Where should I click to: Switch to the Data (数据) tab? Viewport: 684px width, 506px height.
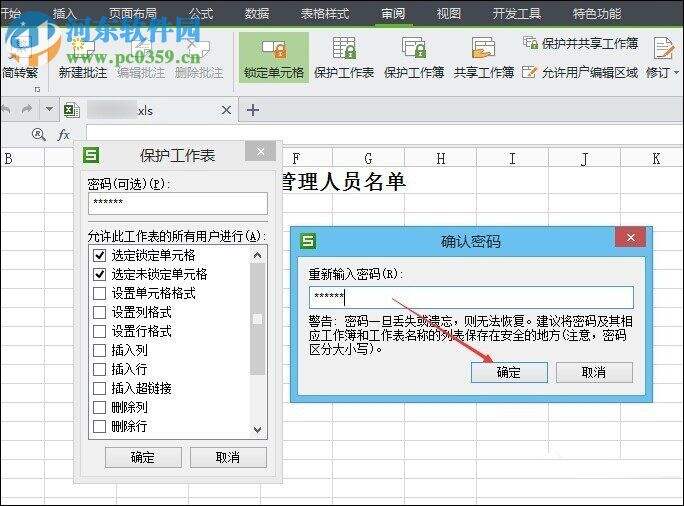point(257,14)
